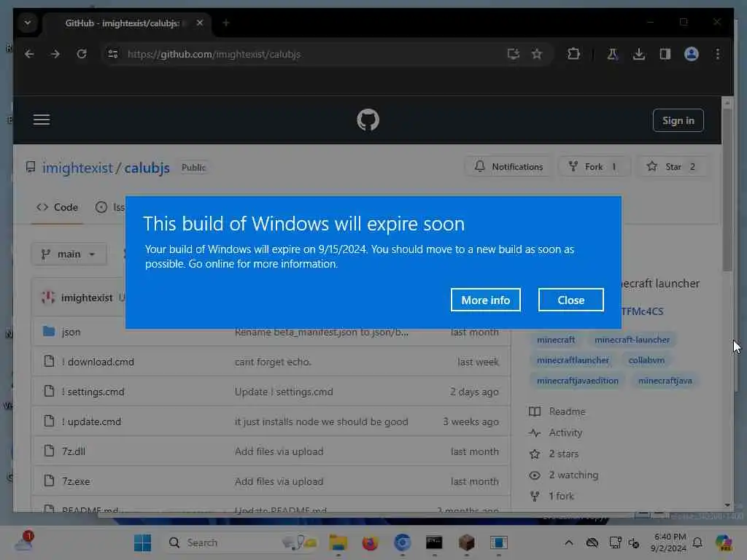Show hidden system tray icons
Screen dimensions: 747x560
(569, 542)
